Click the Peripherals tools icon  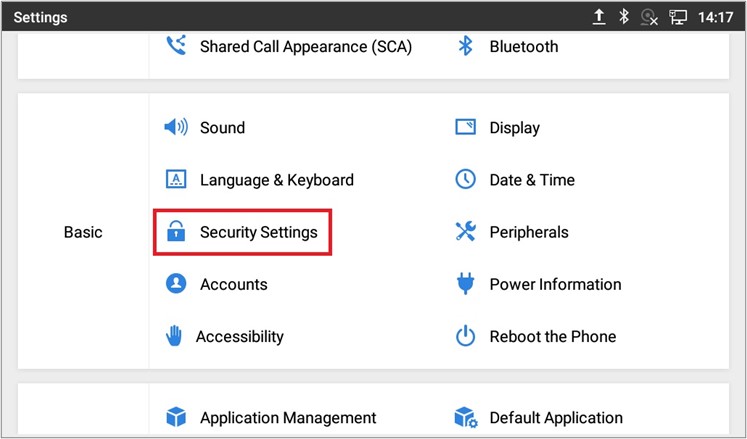465,232
